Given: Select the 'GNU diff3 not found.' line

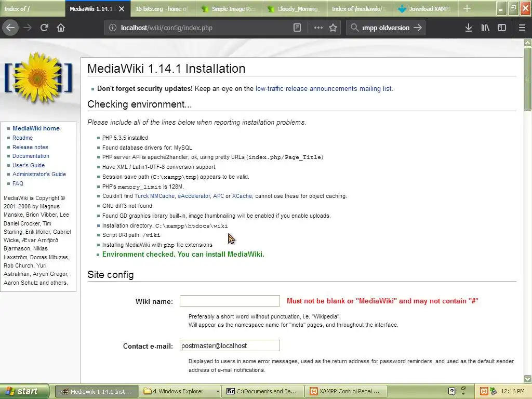Looking at the screenshot, I should coord(128,206).
